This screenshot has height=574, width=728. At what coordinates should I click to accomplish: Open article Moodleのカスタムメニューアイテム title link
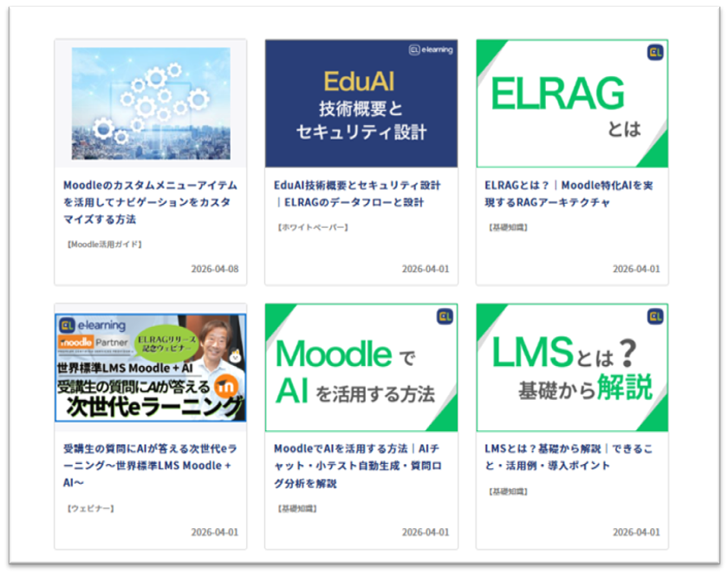(150, 202)
